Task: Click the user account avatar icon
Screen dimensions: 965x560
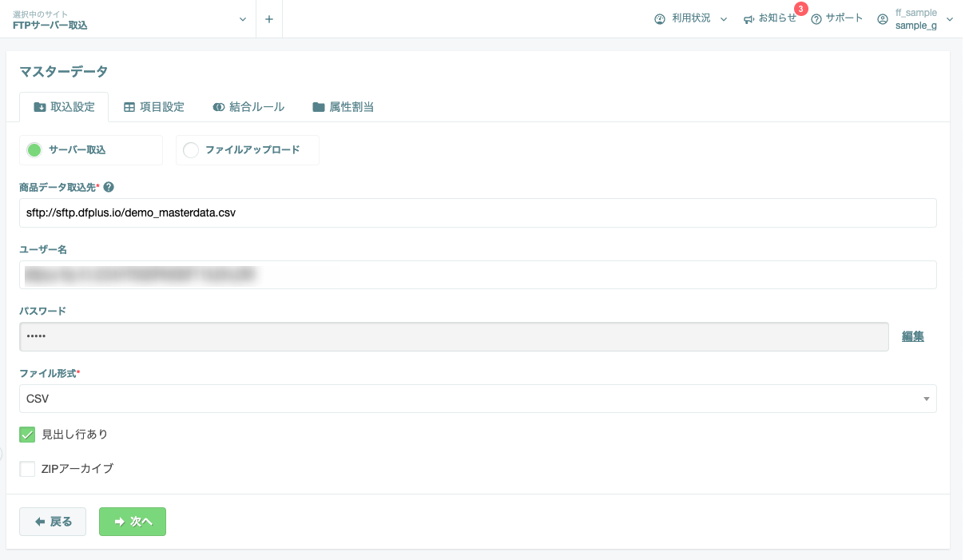Action: [x=883, y=19]
